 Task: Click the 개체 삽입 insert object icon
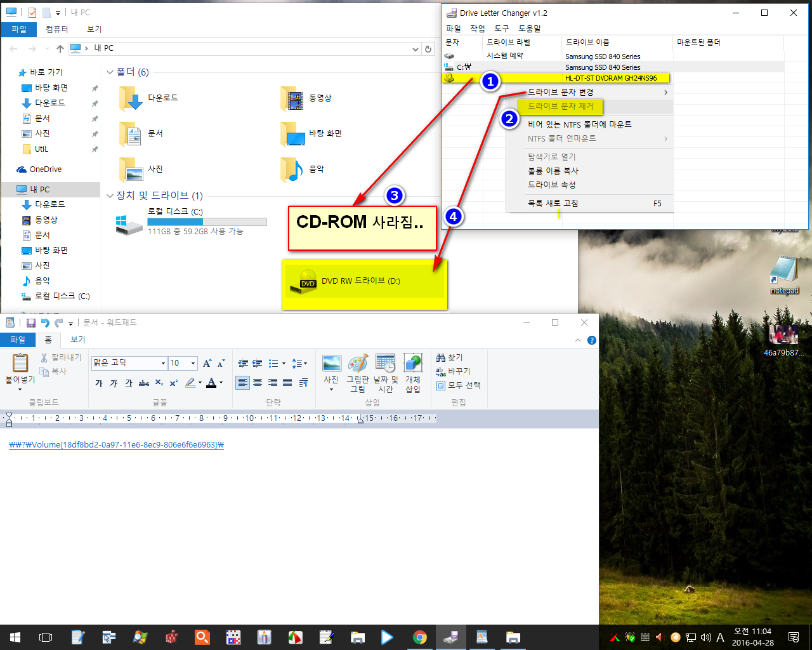pyautogui.click(x=413, y=363)
